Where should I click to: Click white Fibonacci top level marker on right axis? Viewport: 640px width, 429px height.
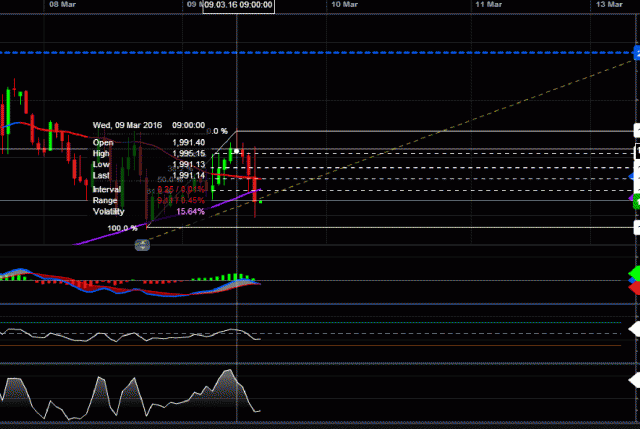pyautogui.click(x=635, y=131)
